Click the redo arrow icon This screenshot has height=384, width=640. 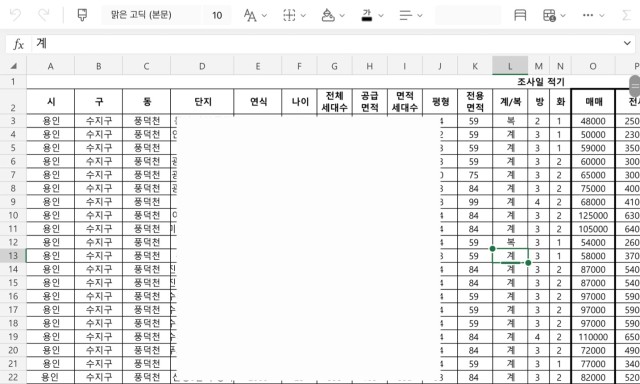44,15
